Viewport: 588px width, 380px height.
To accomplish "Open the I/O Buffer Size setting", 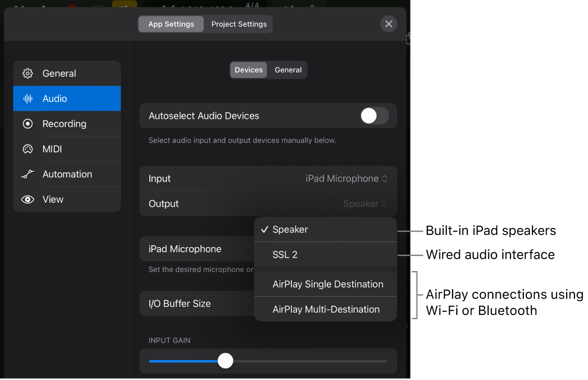I will coord(180,304).
